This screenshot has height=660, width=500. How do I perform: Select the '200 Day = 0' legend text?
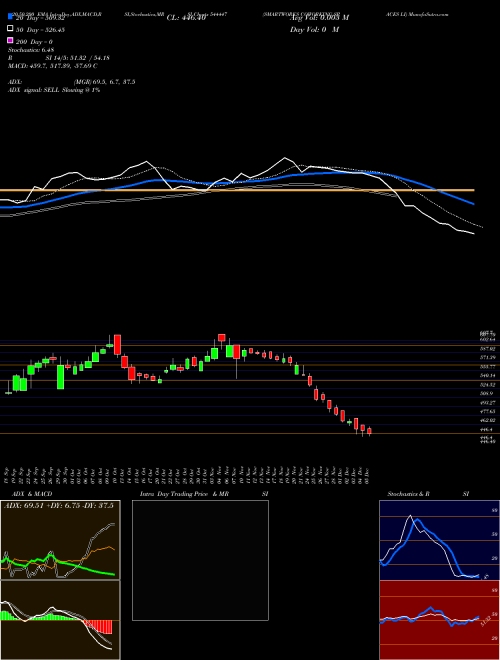[34, 42]
